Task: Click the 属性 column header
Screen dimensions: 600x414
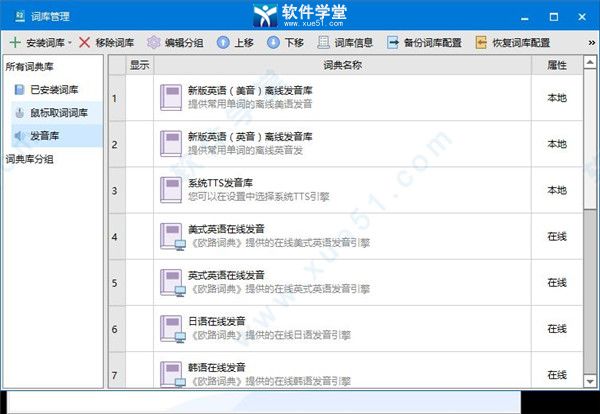Action: point(556,65)
